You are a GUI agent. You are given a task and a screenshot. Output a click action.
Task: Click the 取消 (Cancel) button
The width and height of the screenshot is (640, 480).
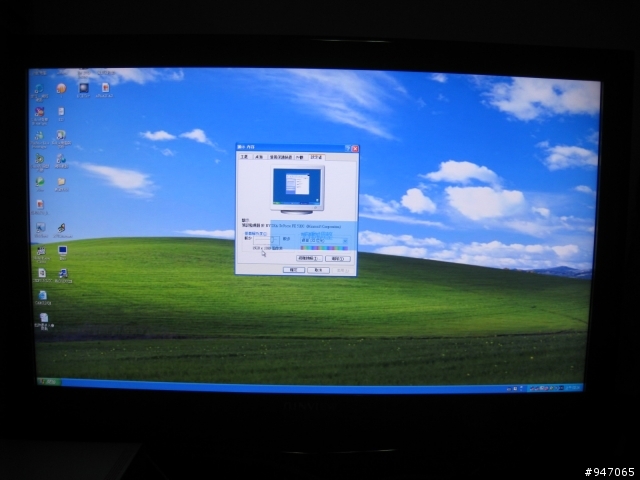(318, 270)
